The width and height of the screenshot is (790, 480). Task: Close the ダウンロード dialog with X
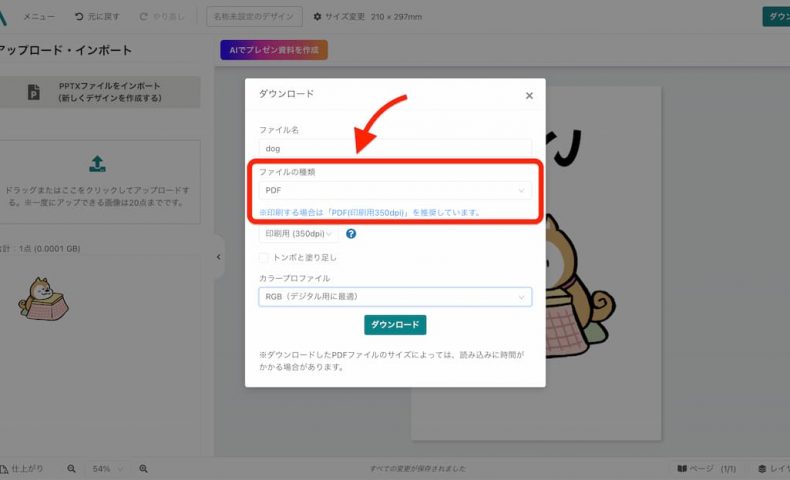click(x=529, y=96)
